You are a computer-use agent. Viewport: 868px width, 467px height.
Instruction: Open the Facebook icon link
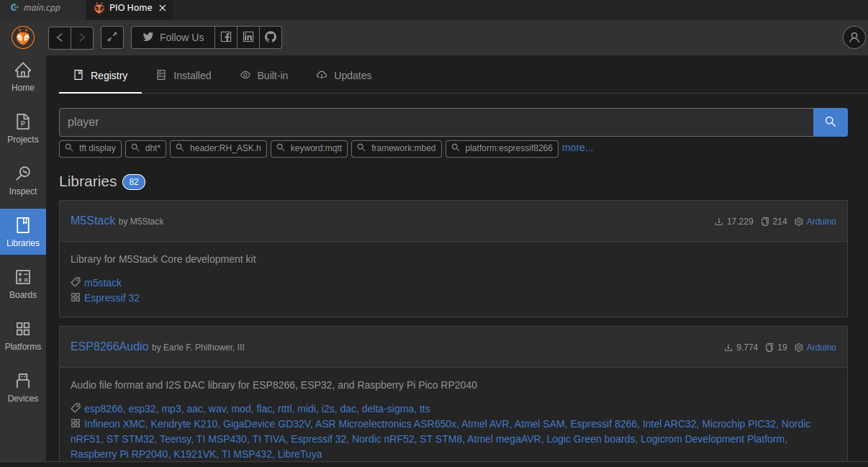point(226,37)
